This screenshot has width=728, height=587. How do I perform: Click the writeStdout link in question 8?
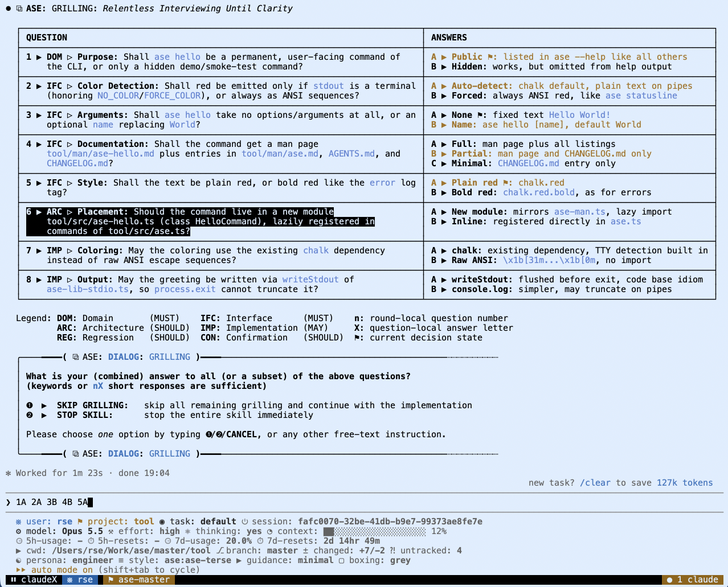(x=310, y=280)
